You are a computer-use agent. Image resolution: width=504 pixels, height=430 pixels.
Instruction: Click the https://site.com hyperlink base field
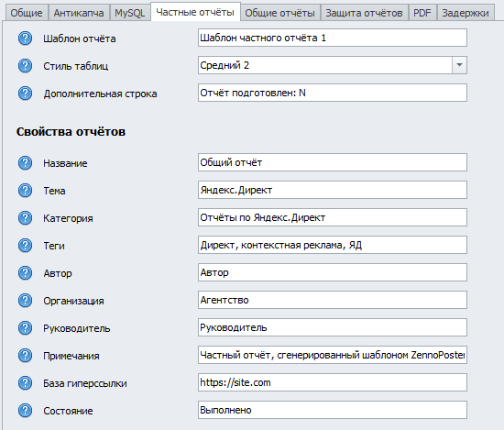coord(333,382)
